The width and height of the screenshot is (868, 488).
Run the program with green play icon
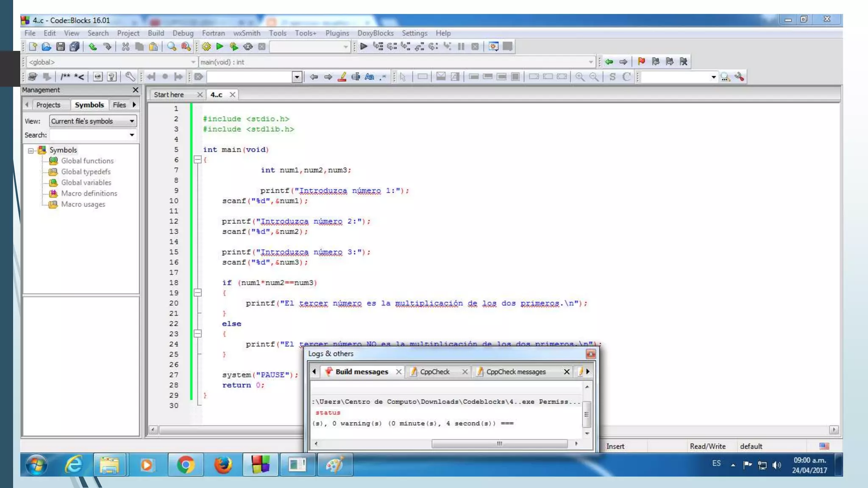pyautogui.click(x=220, y=47)
